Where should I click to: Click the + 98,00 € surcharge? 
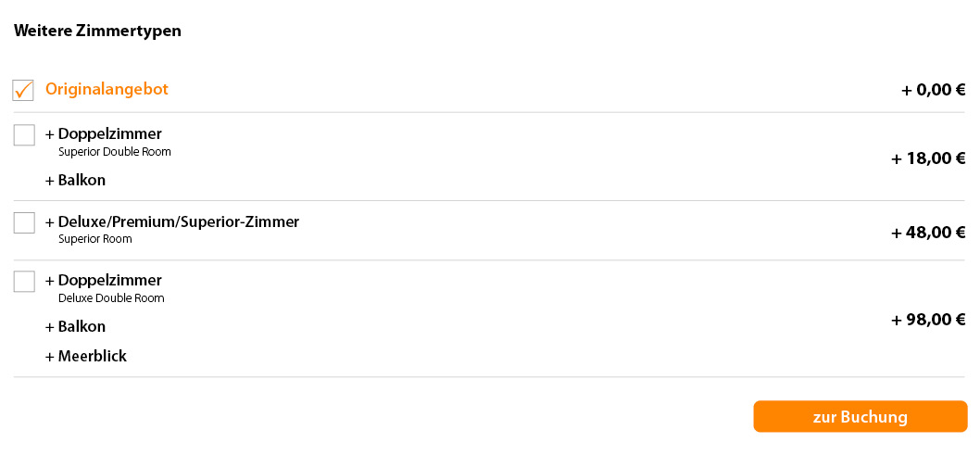928,320
